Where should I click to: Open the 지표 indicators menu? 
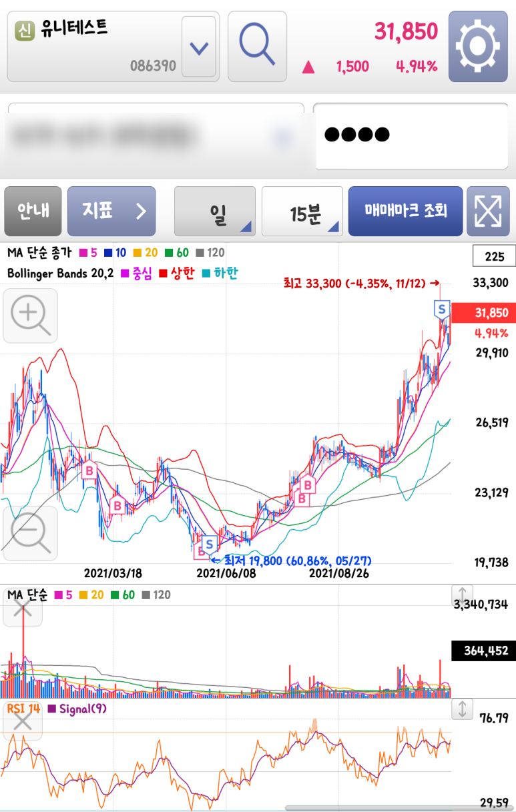[111, 211]
